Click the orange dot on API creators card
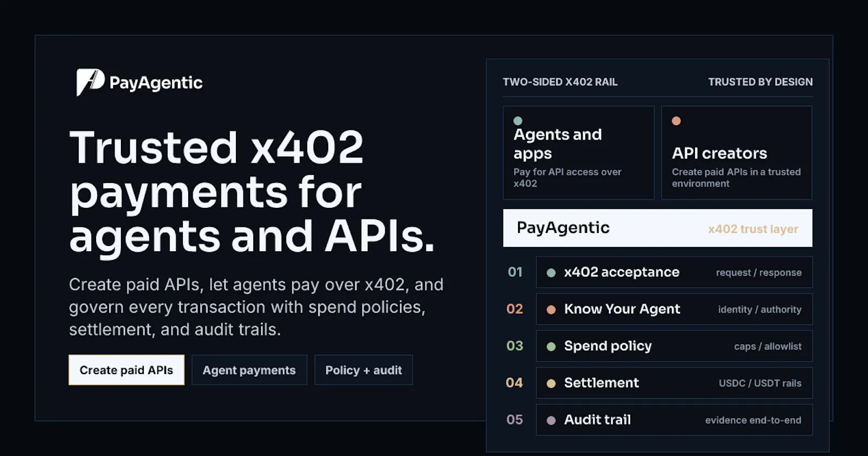This screenshot has width=868, height=456. [676, 121]
